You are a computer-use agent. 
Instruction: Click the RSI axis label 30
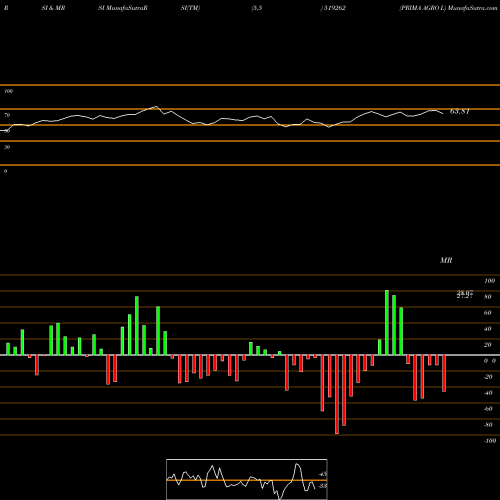(x=7, y=147)
